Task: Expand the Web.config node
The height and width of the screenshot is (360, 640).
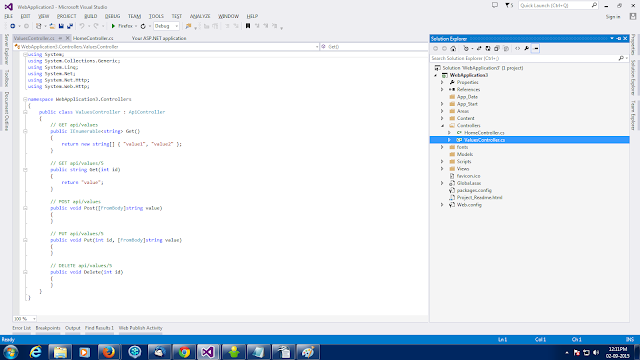Action: coord(442,205)
